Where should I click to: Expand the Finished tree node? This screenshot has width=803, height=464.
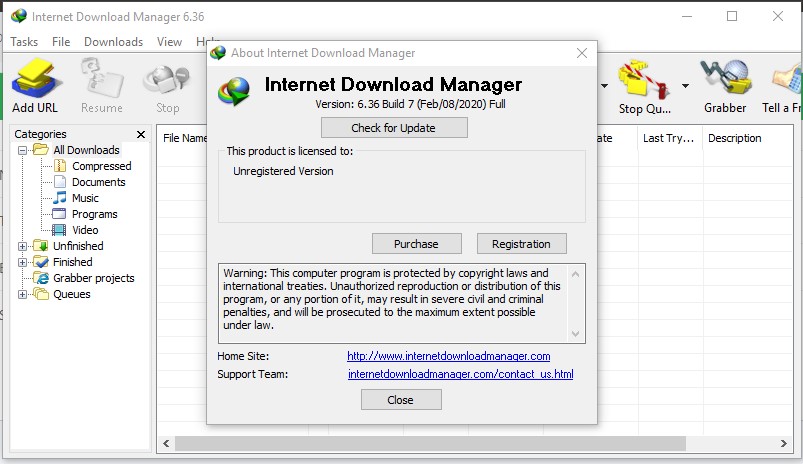click(23, 262)
